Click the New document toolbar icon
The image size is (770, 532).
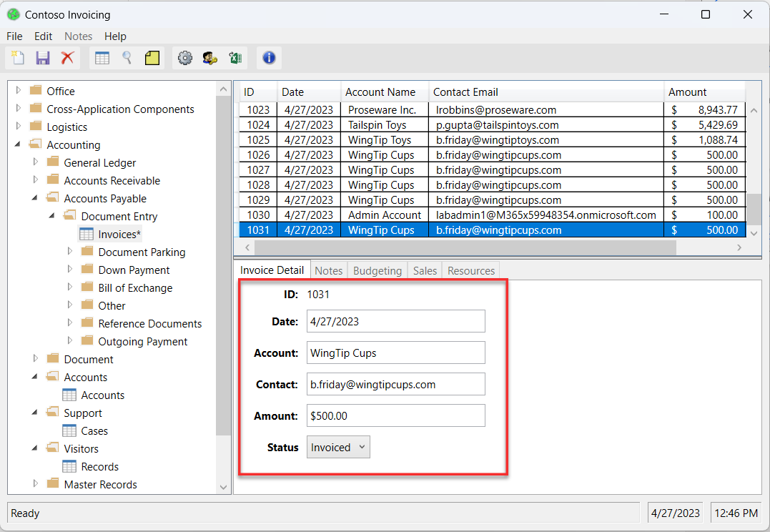[x=19, y=59]
